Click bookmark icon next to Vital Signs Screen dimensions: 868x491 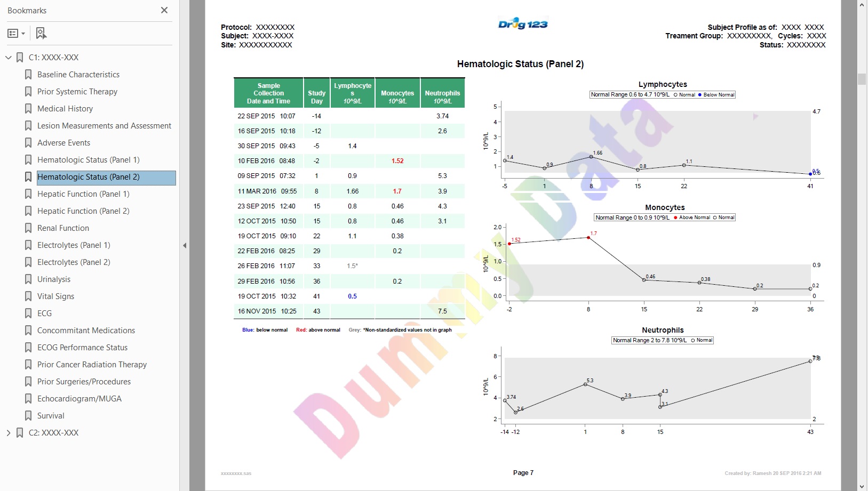click(28, 296)
